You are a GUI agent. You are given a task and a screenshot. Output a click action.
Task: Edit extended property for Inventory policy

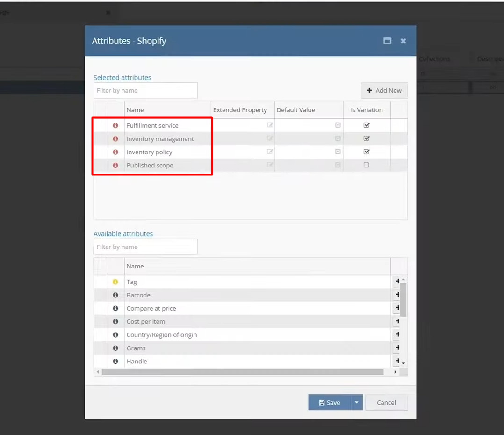click(270, 152)
